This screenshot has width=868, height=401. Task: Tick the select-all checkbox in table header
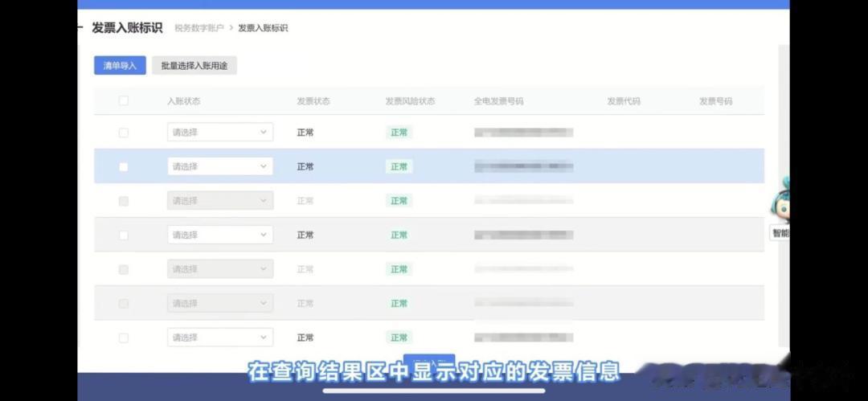124,100
